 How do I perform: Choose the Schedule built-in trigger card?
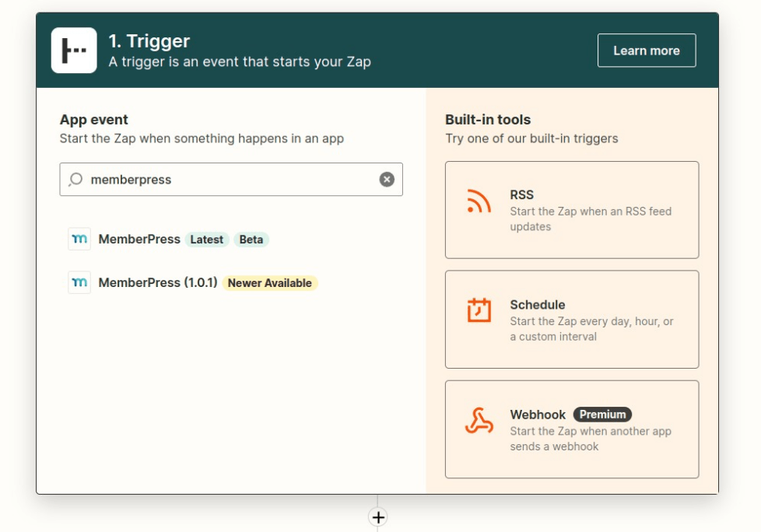[572, 320]
